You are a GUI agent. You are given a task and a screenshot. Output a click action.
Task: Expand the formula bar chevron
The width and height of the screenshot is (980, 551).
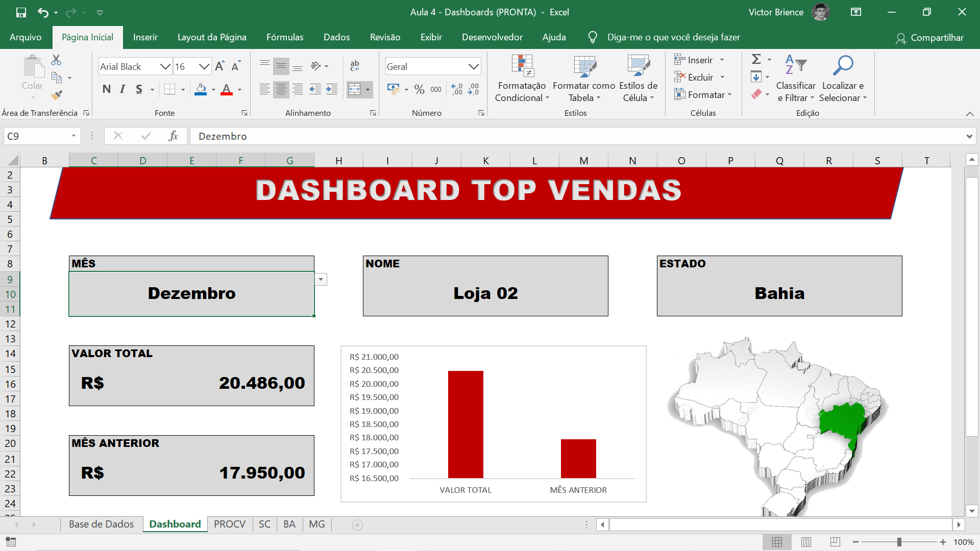coord(969,136)
